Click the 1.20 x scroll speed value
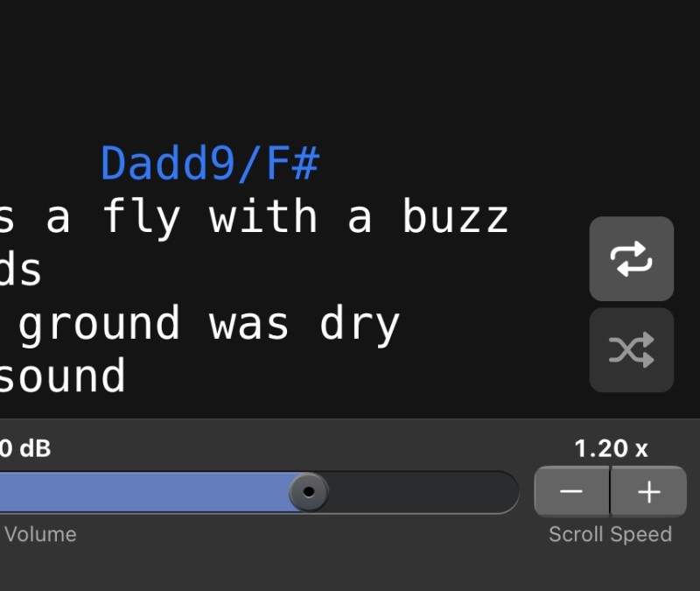 tap(611, 449)
